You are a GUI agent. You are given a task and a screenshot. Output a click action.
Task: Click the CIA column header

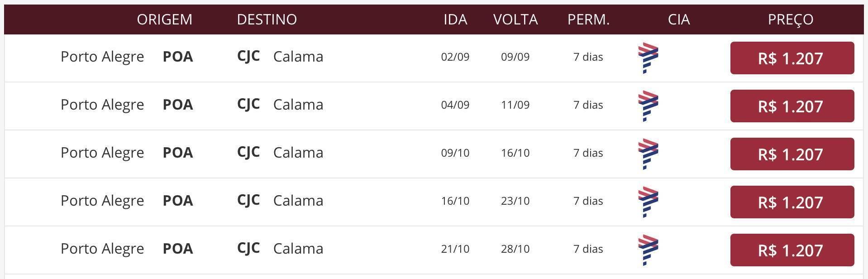679,19
